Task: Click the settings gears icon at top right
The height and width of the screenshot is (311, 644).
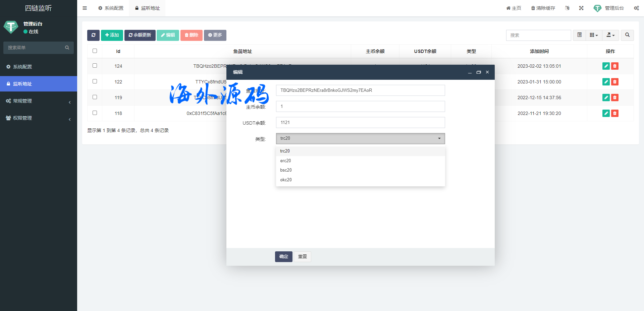Action: click(x=636, y=8)
